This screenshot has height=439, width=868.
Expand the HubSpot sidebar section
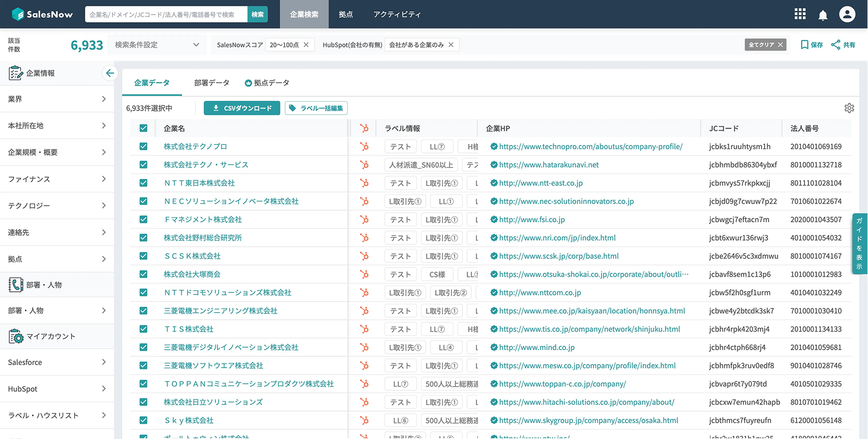(x=57, y=389)
